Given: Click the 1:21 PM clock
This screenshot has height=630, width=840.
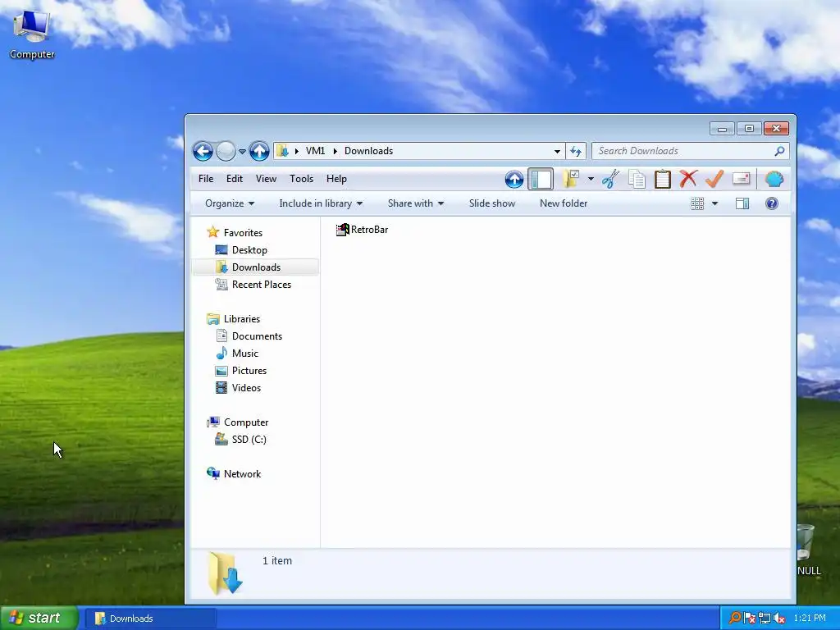Looking at the screenshot, I should (810, 619).
